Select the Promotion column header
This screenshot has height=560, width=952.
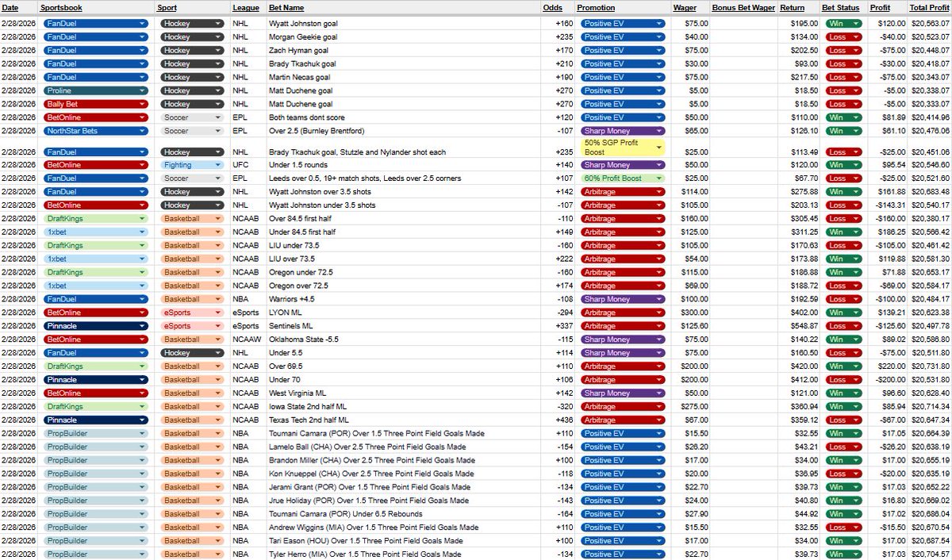click(x=623, y=7)
